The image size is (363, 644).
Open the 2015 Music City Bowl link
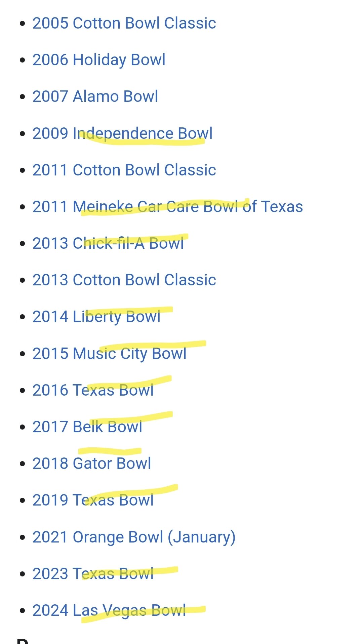109,354
